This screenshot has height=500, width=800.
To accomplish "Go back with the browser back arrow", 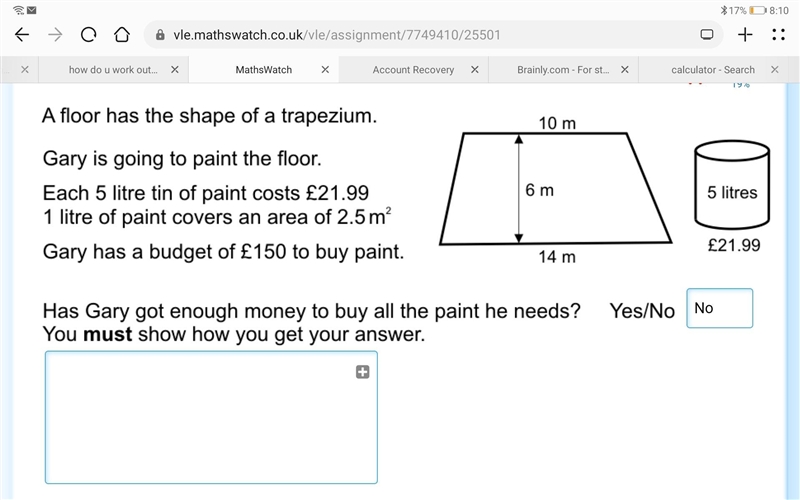I will 22,35.
